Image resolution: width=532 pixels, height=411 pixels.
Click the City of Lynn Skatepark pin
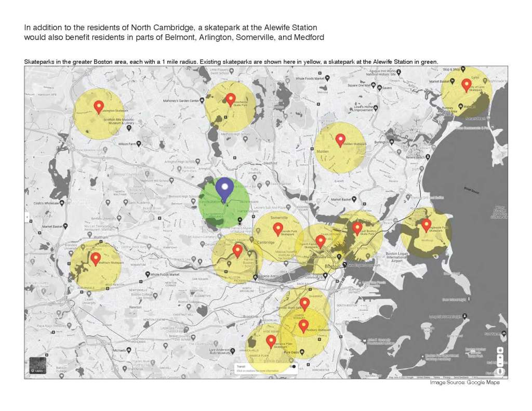466,84
